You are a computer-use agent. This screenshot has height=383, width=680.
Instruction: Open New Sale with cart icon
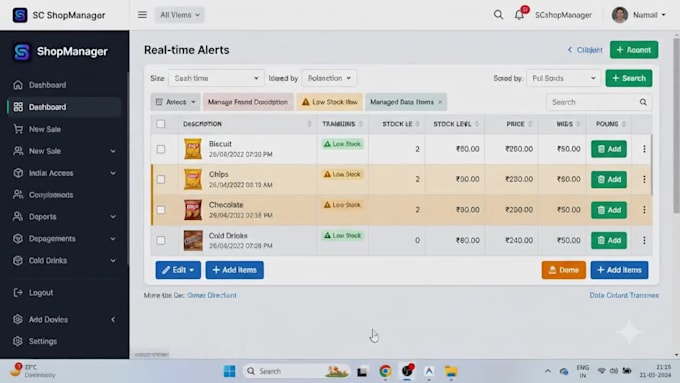click(x=64, y=129)
